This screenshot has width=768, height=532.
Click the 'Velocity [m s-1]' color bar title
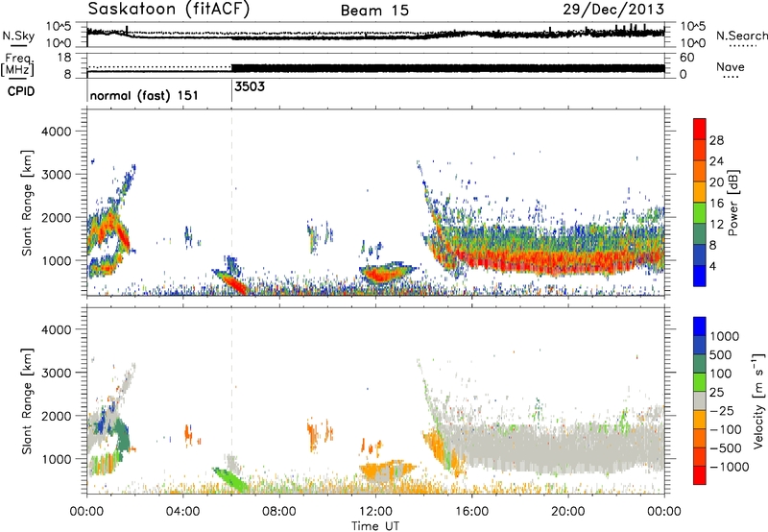758,400
